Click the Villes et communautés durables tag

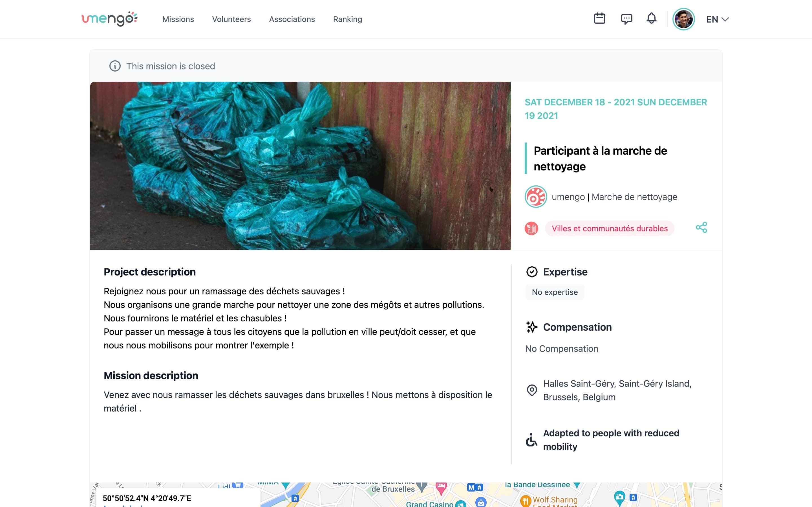coord(610,228)
